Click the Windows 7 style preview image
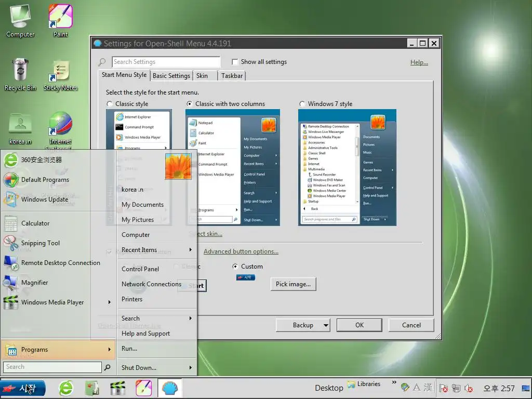This screenshot has width=532, height=399. (x=347, y=168)
